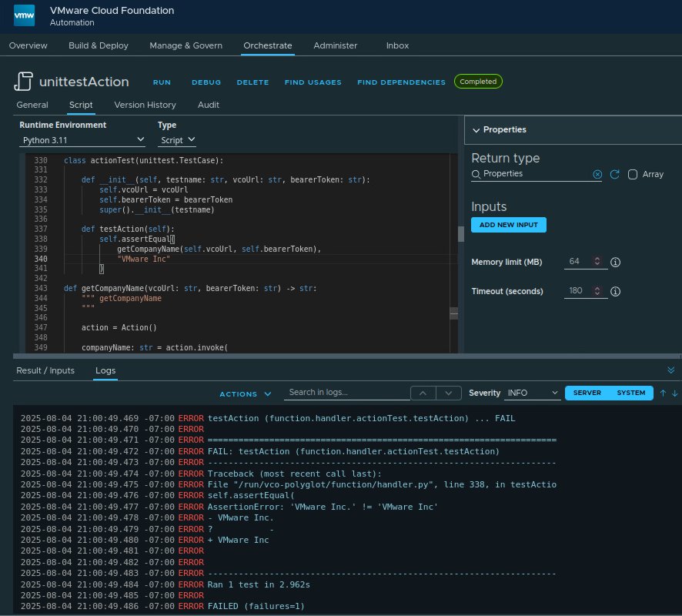This screenshot has width=682, height=616.
Task: Open the Severity INFO dropdown
Action: click(x=532, y=393)
